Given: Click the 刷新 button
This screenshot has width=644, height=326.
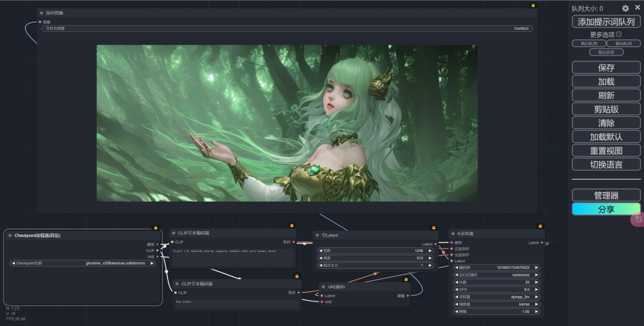Looking at the screenshot, I should click(x=606, y=96).
